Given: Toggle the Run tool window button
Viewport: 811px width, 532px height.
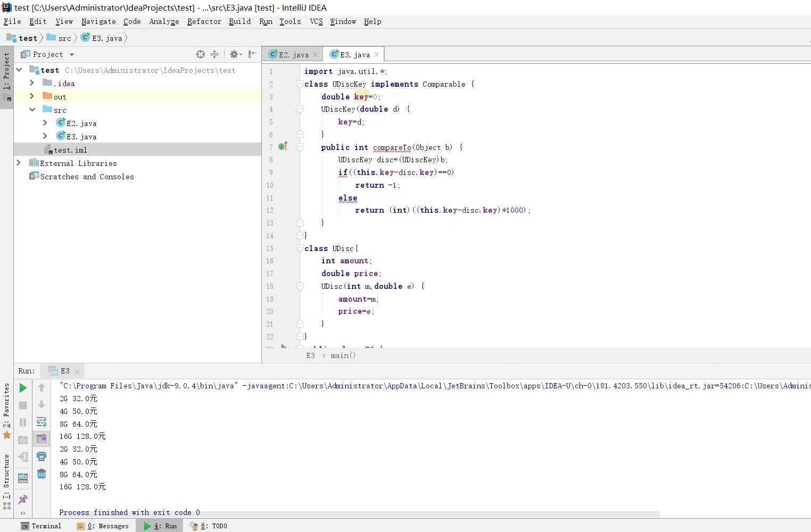Looking at the screenshot, I should [x=160, y=526].
